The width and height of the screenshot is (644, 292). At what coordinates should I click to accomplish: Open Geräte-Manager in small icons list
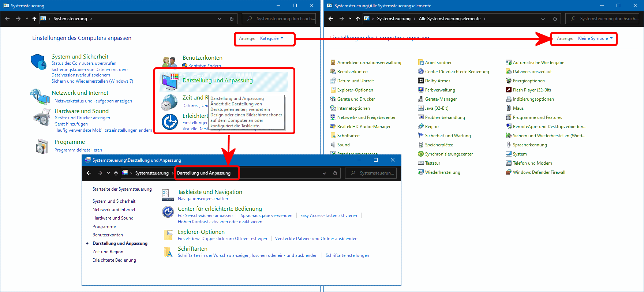(441, 99)
